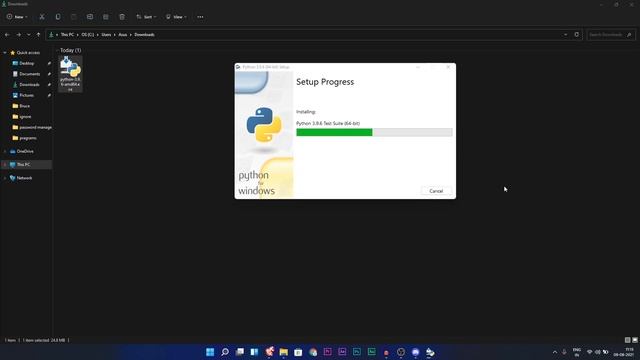Click the Rename icon in the Explorer toolbar
Viewport: 640px width, 360px height.
click(90, 17)
